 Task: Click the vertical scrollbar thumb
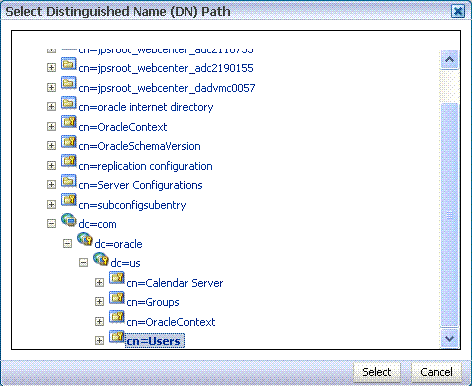(x=450, y=215)
